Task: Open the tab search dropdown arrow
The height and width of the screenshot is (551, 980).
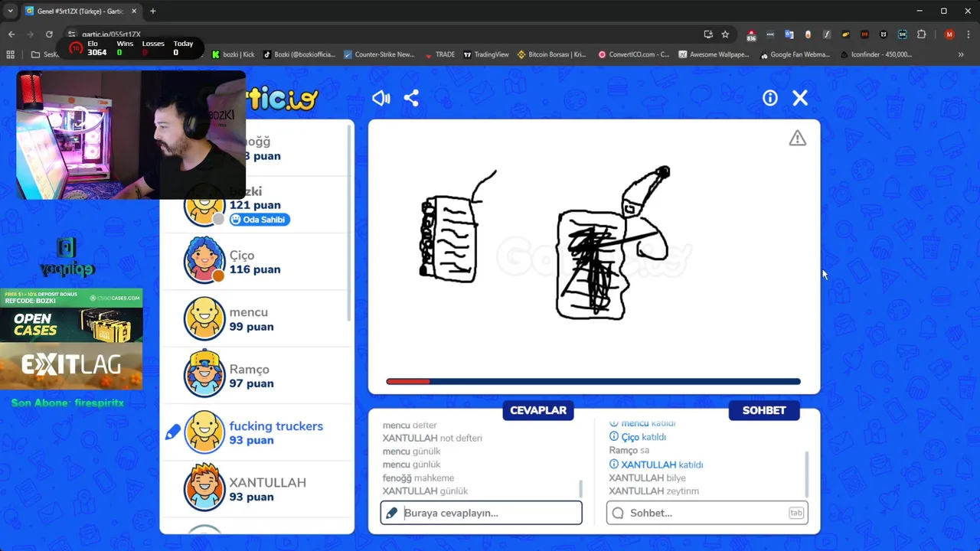Action: pyautogui.click(x=10, y=11)
